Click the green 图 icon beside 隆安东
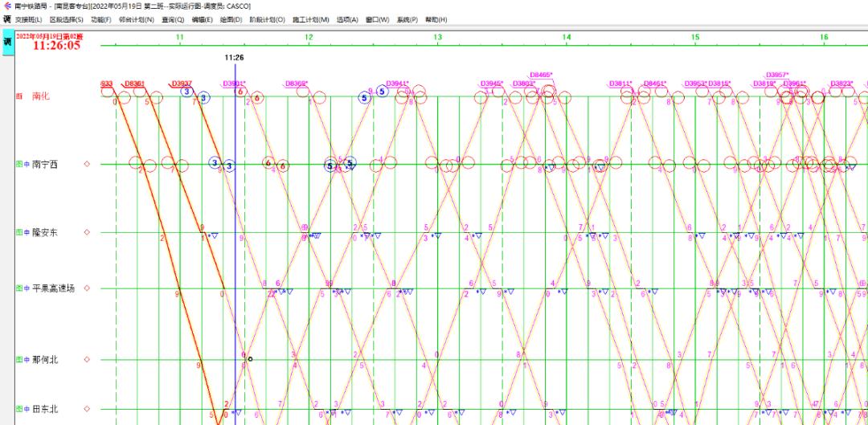Viewport: 868px width, 425px height. coord(18,233)
